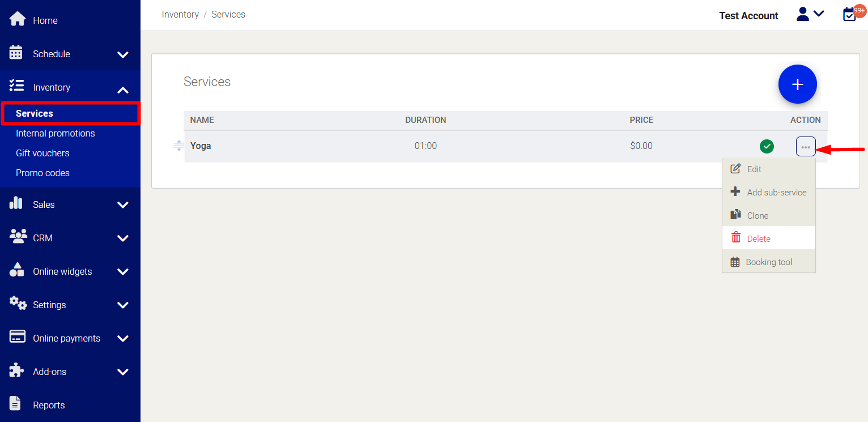
Task: Click the blue plus add service button
Action: 797,84
